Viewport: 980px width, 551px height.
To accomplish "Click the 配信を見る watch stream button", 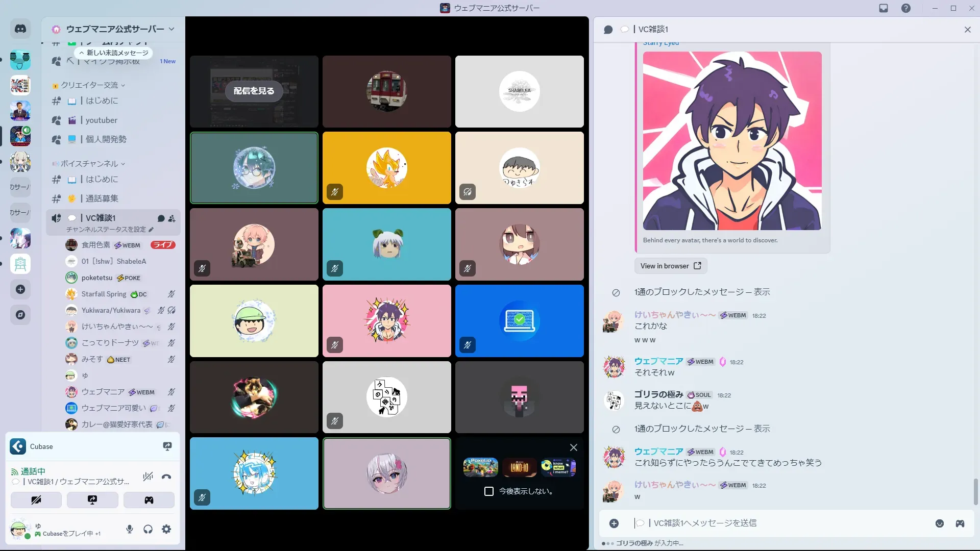I will (254, 91).
